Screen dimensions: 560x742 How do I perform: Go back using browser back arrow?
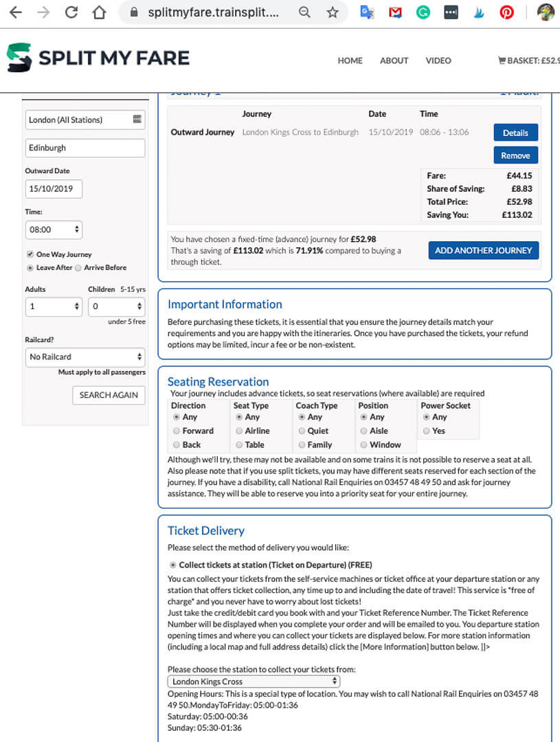click(16, 12)
